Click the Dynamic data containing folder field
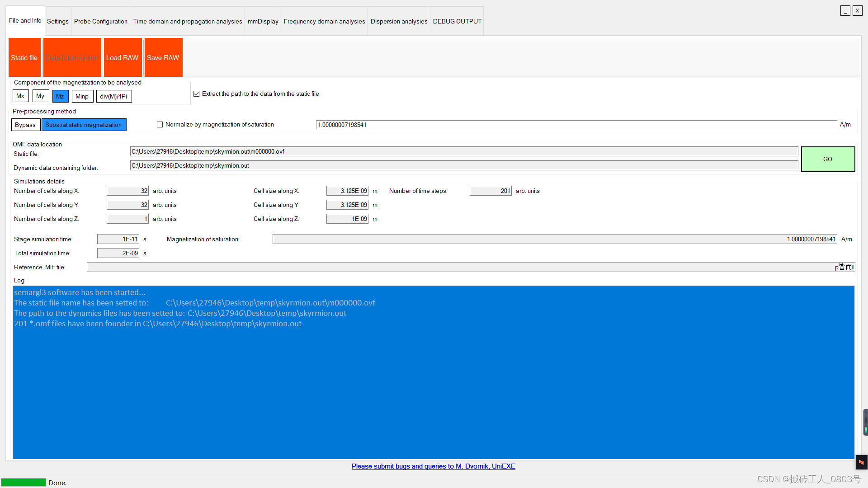The image size is (868, 488). 464,165
